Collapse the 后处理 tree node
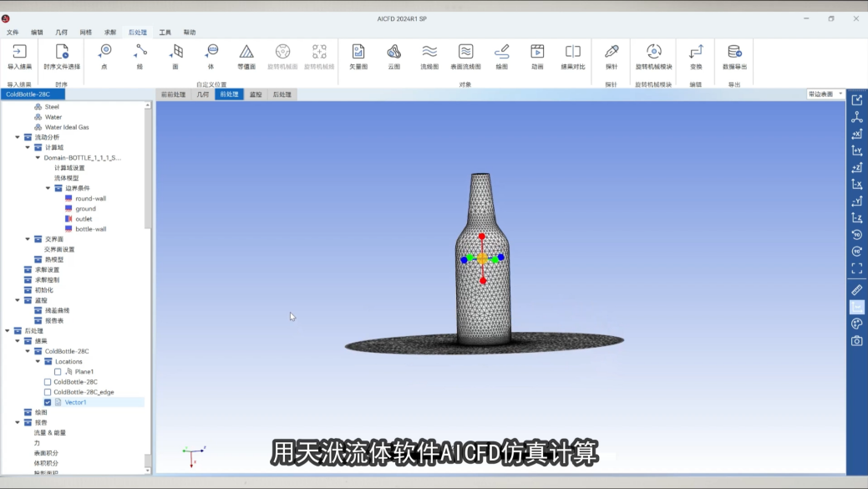 click(8, 331)
